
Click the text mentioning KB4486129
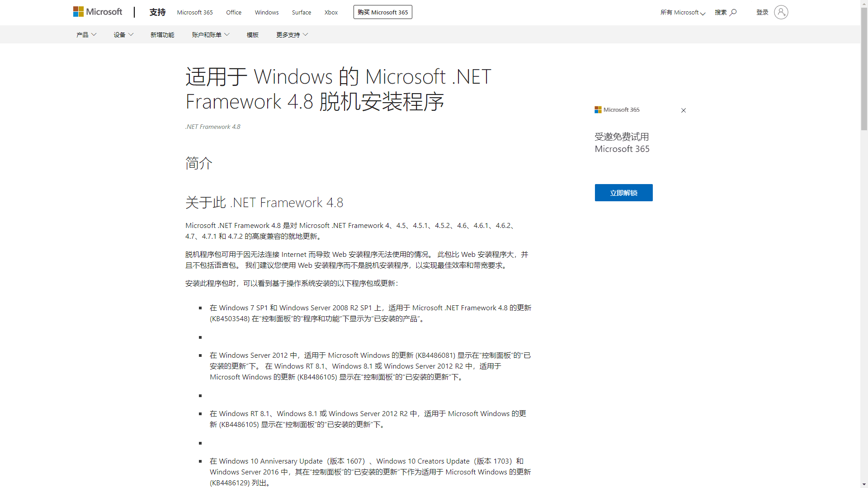[370, 472]
